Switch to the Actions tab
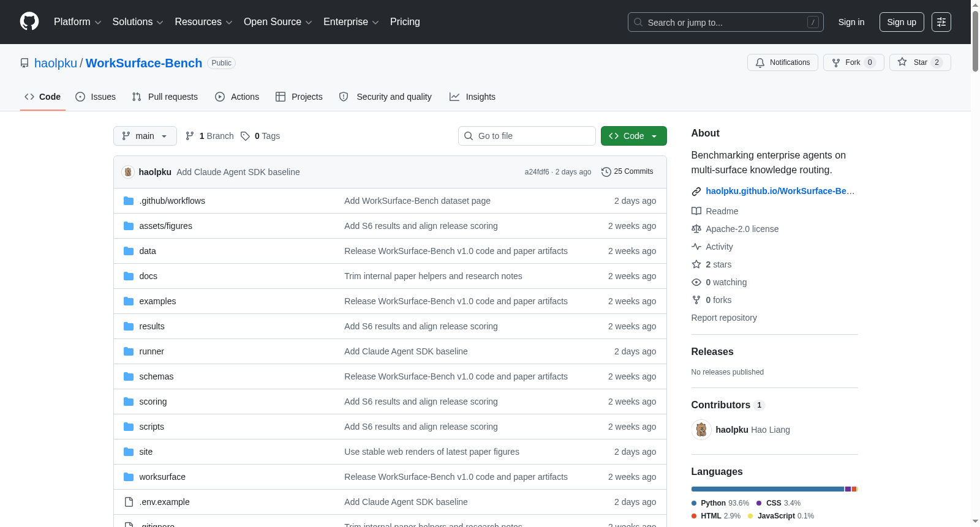980x527 pixels. (237, 97)
